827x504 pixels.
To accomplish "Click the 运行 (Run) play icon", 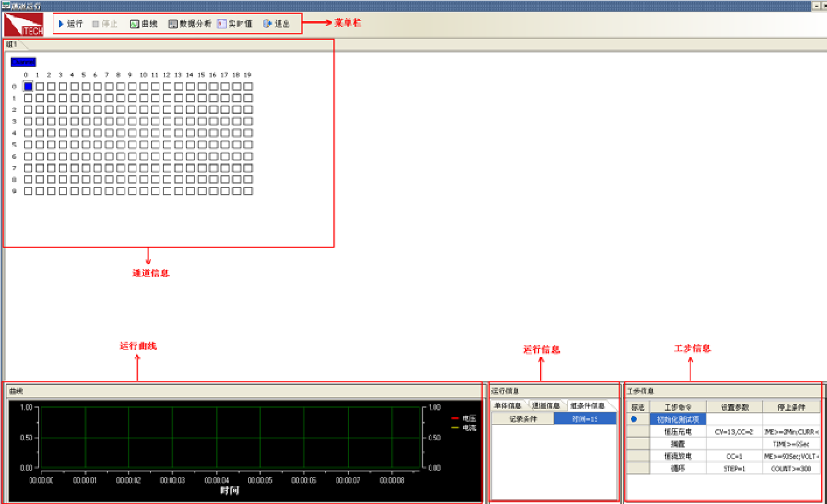I will point(61,23).
